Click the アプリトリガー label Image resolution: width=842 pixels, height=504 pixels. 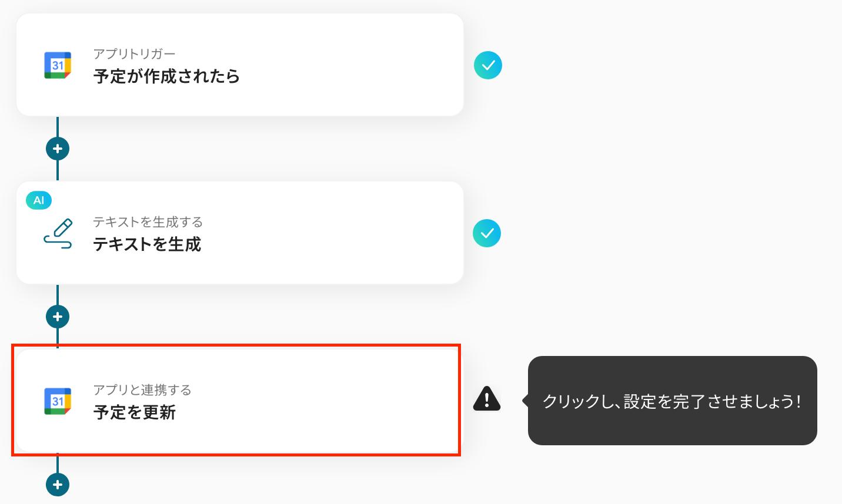[134, 54]
